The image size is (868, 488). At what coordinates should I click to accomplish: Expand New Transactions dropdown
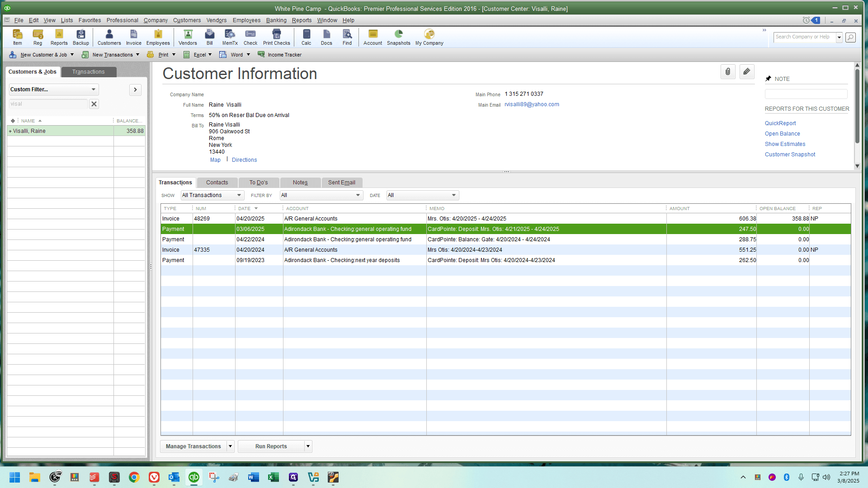point(137,55)
